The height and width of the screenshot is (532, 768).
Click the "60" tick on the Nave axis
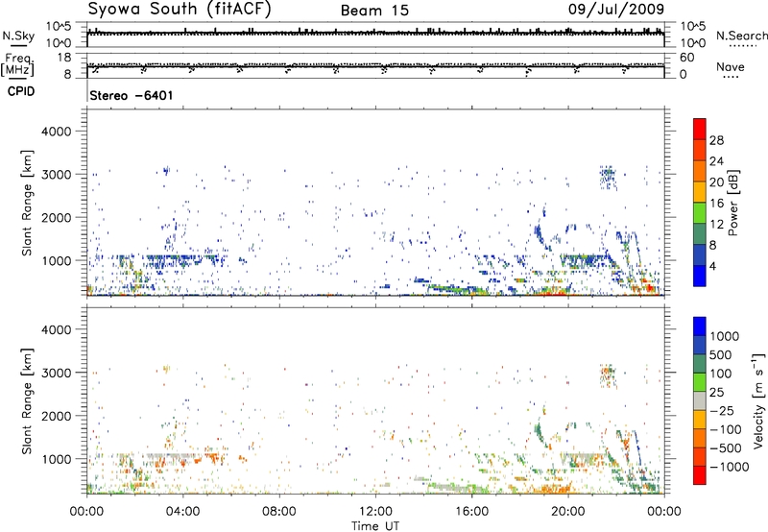point(686,58)
